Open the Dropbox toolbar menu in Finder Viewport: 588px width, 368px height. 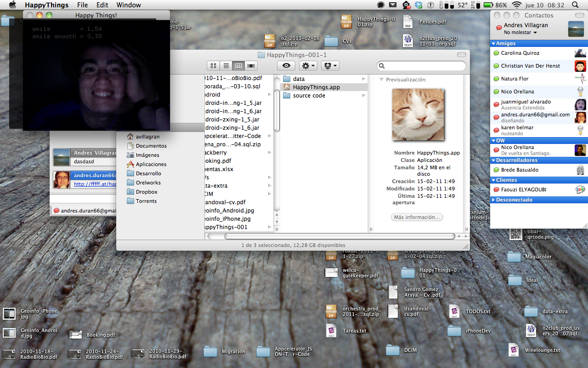tap(330, 66)
